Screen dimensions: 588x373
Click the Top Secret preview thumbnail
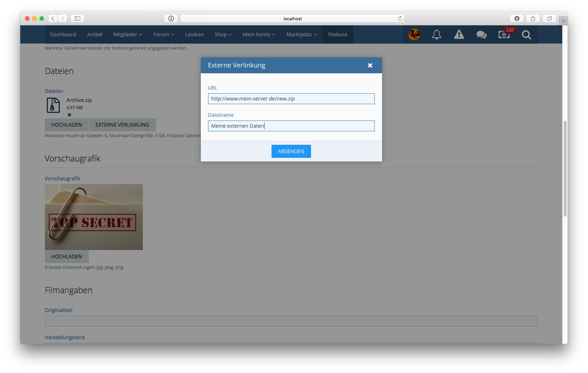tap(94, 217)
